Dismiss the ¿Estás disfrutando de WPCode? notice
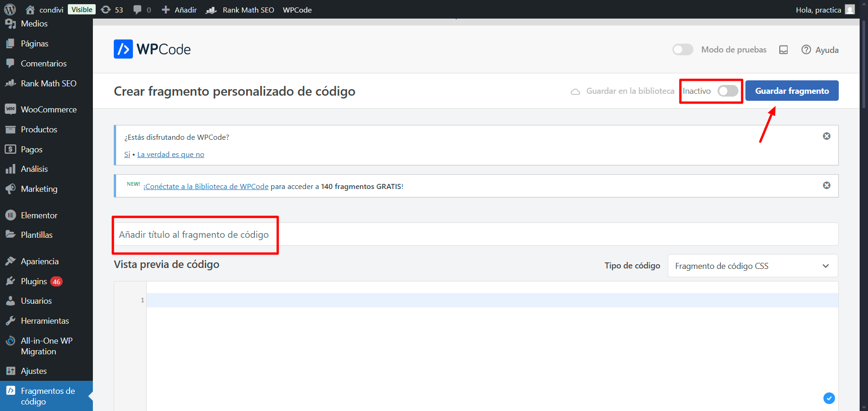This screenshot has height=411, width=868. pos(827,136)
